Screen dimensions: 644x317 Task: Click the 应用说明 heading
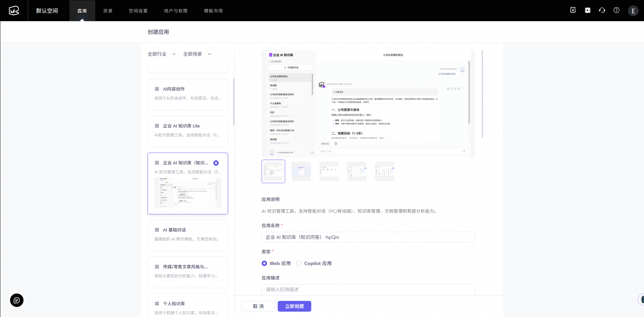(x=271, y=199)
